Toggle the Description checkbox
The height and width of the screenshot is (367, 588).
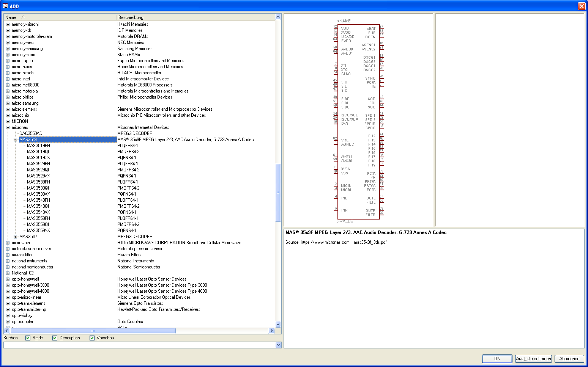click(55, 338)
